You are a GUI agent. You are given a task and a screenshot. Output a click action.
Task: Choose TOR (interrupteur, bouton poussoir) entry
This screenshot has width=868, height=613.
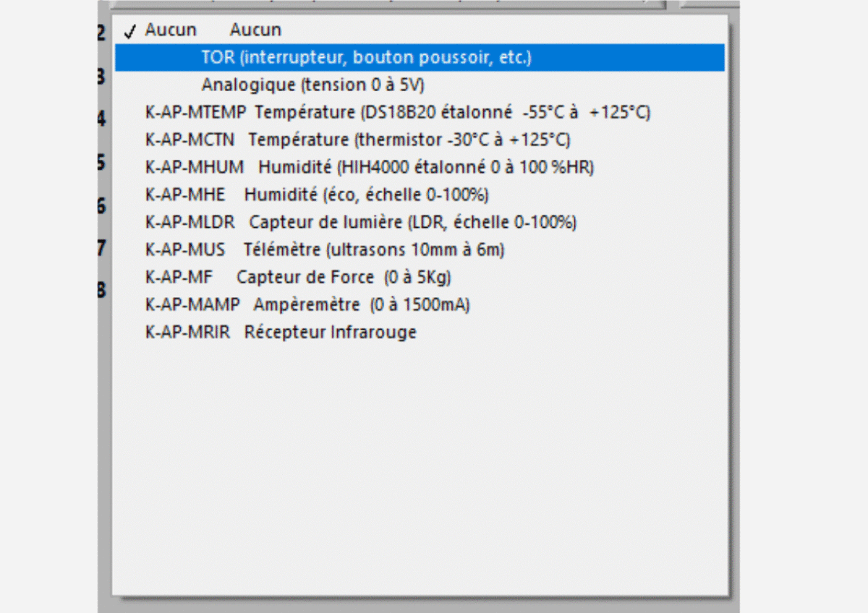(366, 58)
